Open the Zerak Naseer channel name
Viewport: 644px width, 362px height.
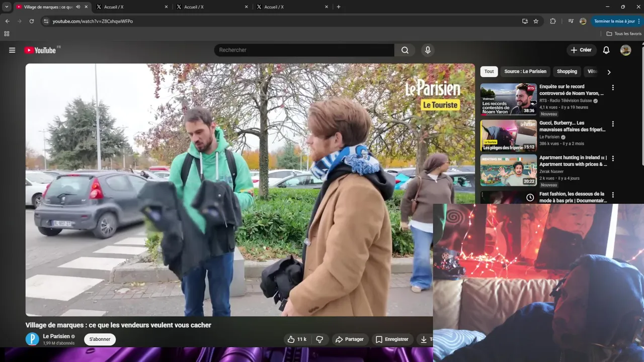(x=551, y=171)
